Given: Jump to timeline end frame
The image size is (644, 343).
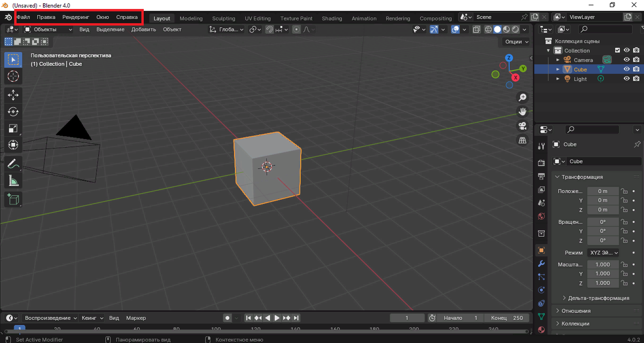Looking at the screenshot, I should point(296,318).
